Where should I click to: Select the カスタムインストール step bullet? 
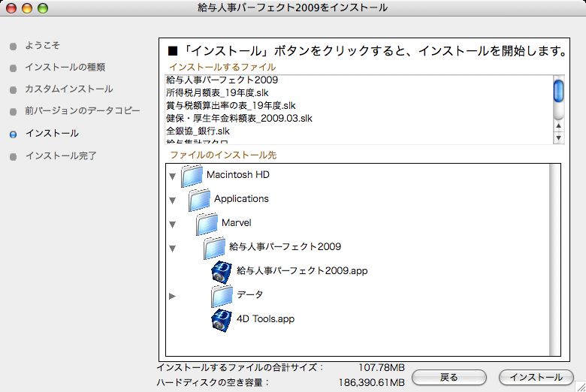pos(13,90)
